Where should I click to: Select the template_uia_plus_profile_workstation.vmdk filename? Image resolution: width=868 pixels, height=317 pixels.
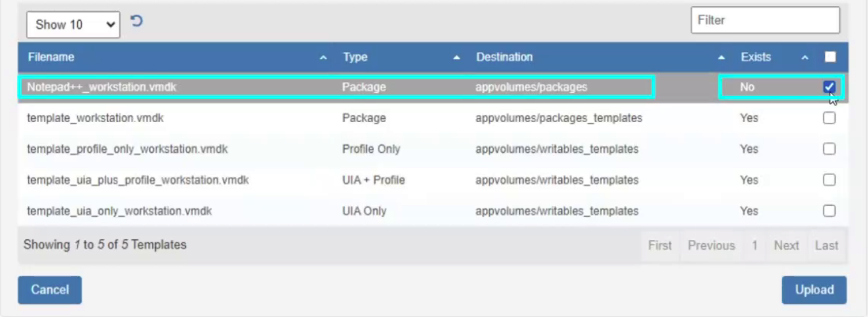click(138, 180)
